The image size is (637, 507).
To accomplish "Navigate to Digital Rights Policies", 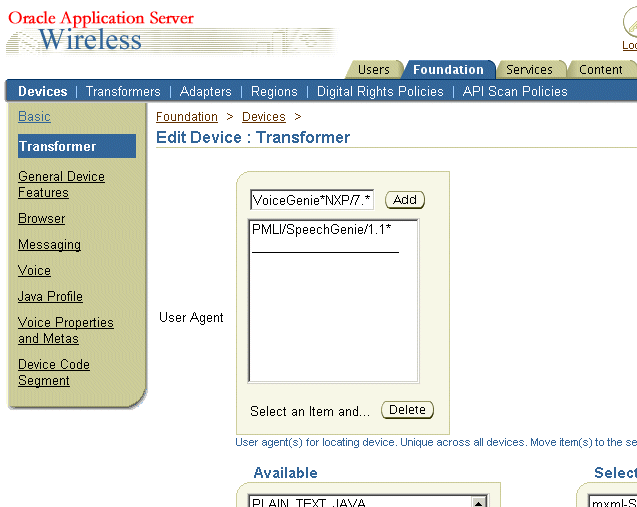I will coord(380,91).
